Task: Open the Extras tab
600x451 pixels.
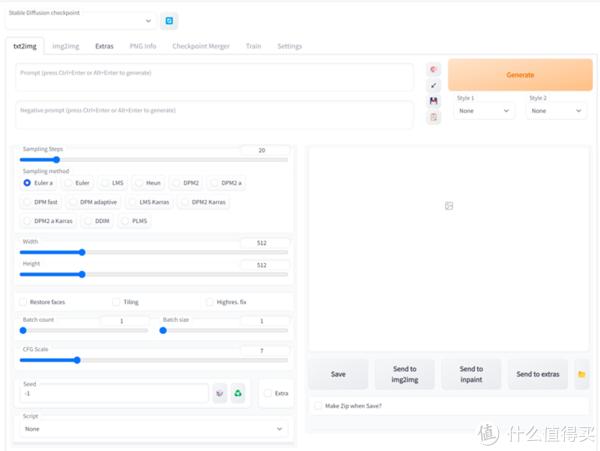Action: click(104, 46)
